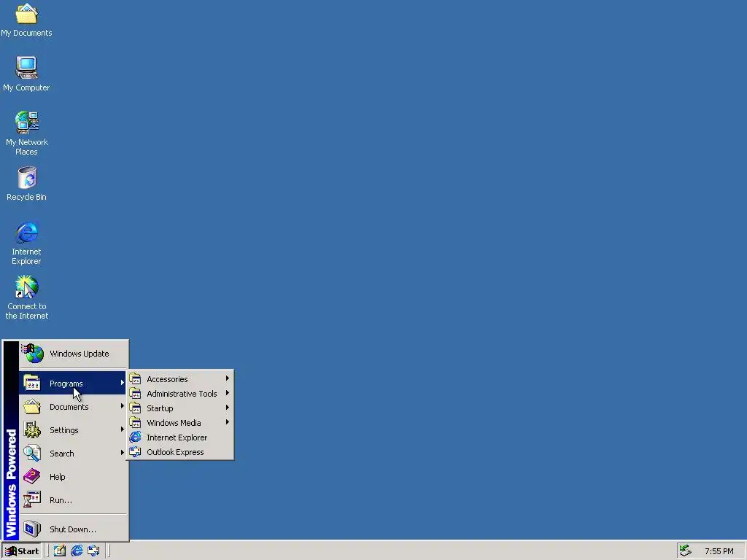Screen dimensions: 747x560
Task: Select Accessories label in Programs submenu
Action: [x=167, y=379]
